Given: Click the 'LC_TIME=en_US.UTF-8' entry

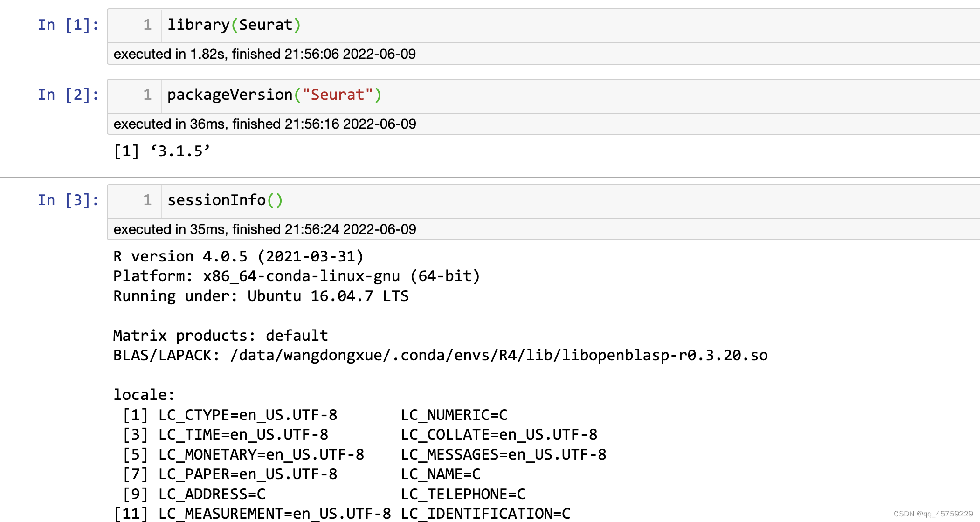Looking at the screenshot, I should [x=243, y=434].
